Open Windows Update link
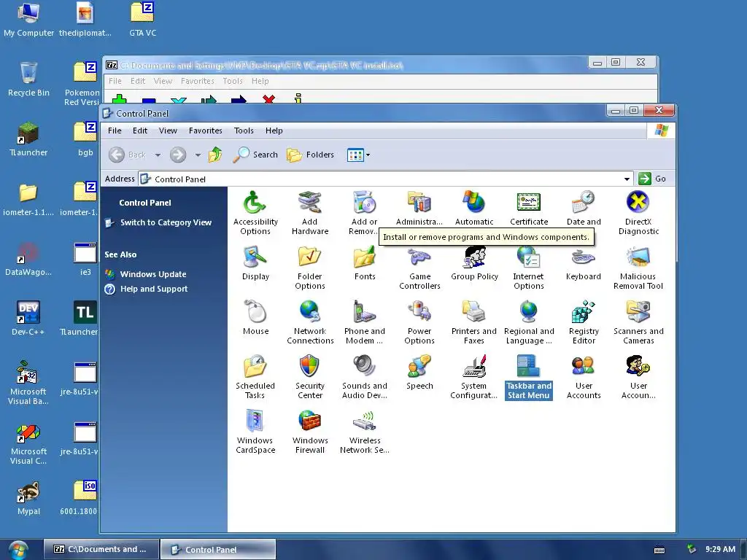747x560 pixels. pyautogui.click(x=153, y=274)
